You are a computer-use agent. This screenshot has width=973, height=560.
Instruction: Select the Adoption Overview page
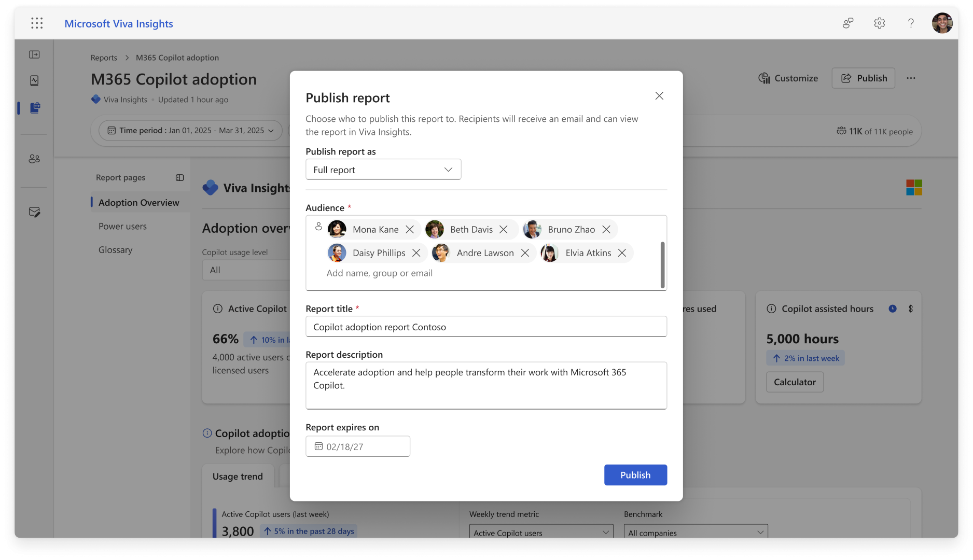[x=139, y=203]
